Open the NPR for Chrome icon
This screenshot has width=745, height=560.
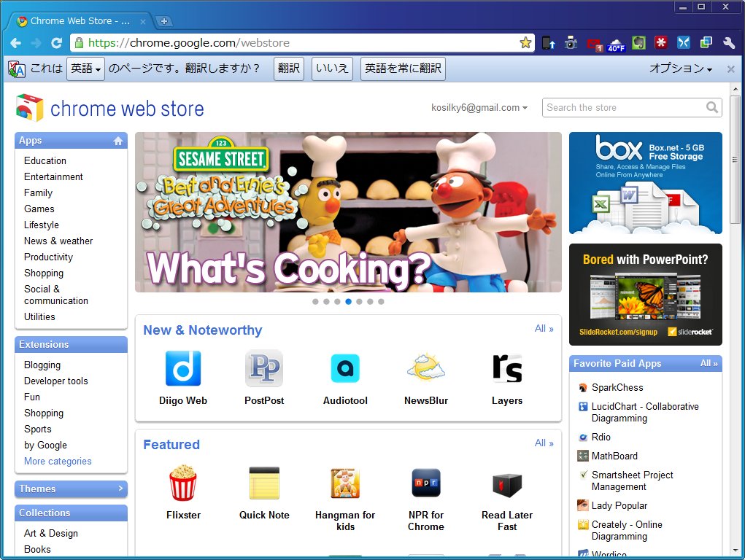(425, 483)
